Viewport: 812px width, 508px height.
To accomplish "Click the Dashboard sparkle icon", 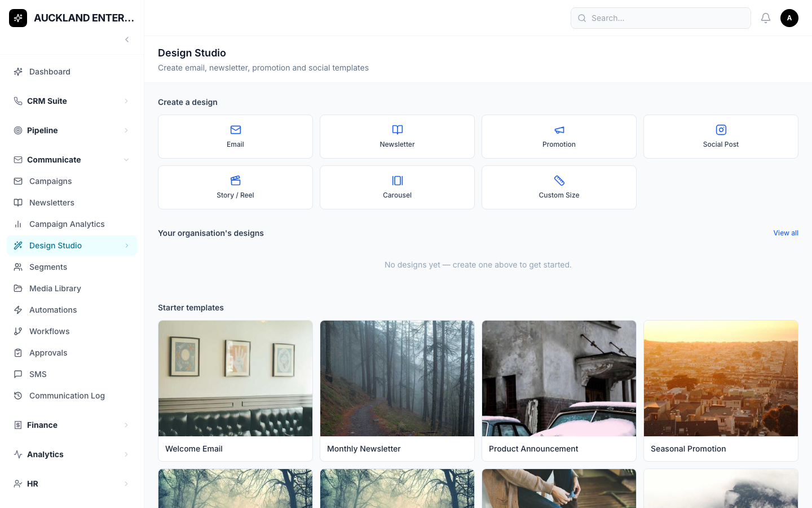I will point(18,72).
